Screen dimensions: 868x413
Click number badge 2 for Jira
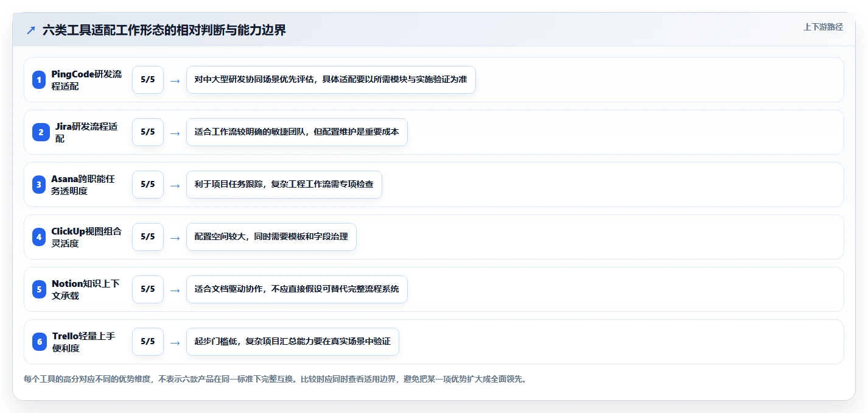(x=41, y=132)
